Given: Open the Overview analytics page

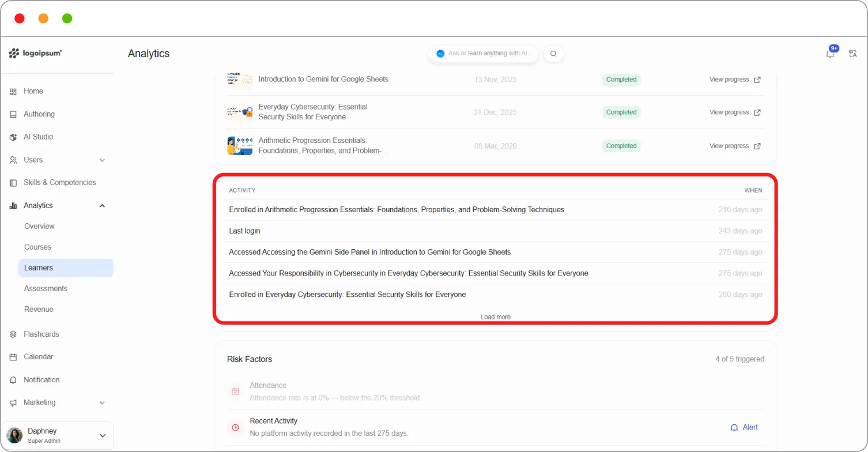Looking at the screenshot, I should [39, 226].
